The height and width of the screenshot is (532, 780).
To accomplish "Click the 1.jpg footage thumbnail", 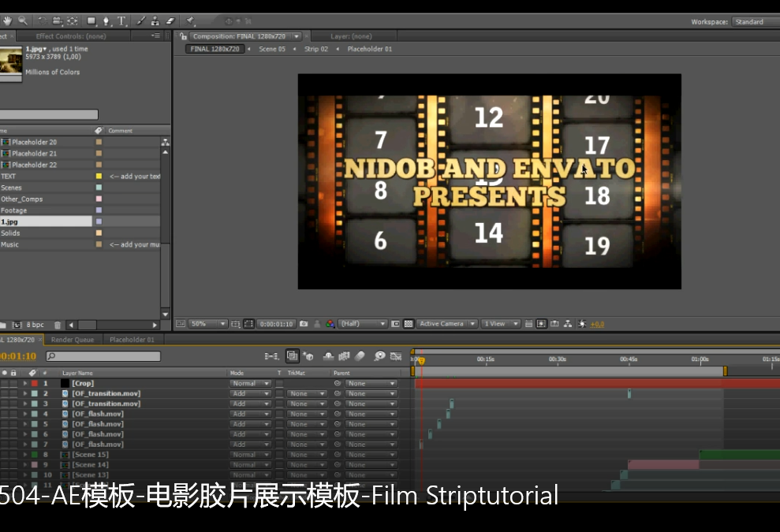I will [x=11, y=61].
